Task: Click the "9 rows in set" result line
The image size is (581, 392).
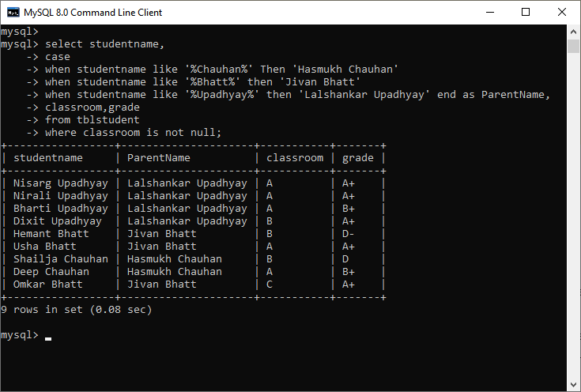Action: click(77, 310)
